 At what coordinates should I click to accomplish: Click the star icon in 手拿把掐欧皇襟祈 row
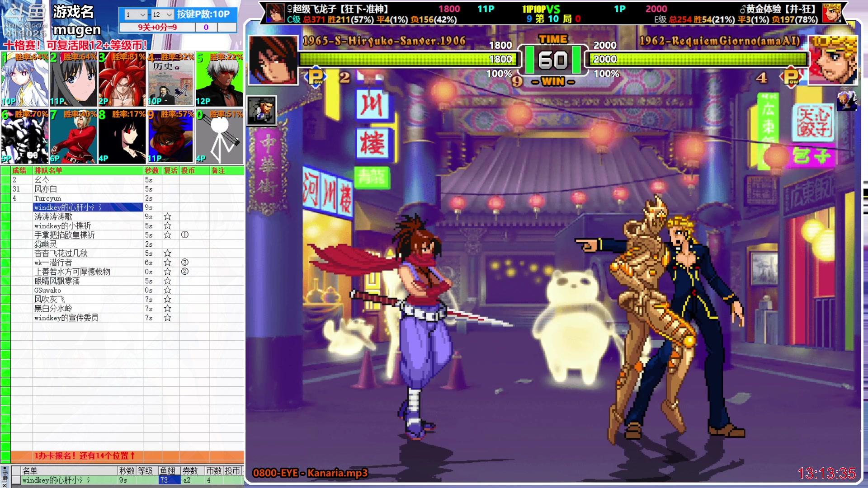pyautogui.click(x=167, y=235)
